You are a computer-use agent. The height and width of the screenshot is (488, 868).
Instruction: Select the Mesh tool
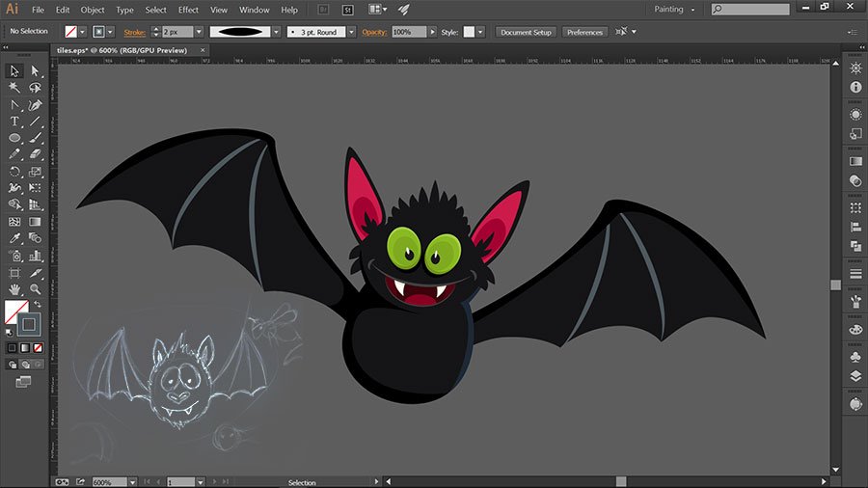coord(14,222)
